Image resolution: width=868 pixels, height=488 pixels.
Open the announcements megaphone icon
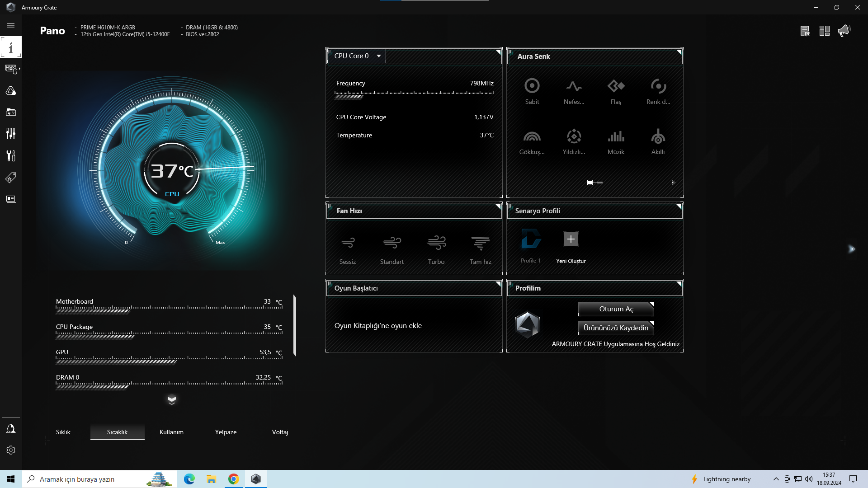[x=844, y=31]
